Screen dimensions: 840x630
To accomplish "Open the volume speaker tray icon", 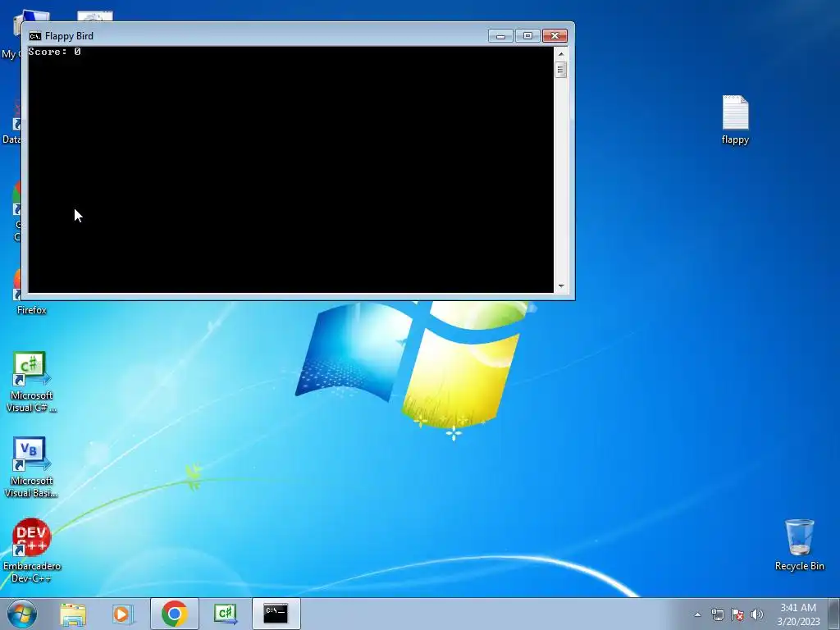I will pyautogui.click(x=756, y=614).
